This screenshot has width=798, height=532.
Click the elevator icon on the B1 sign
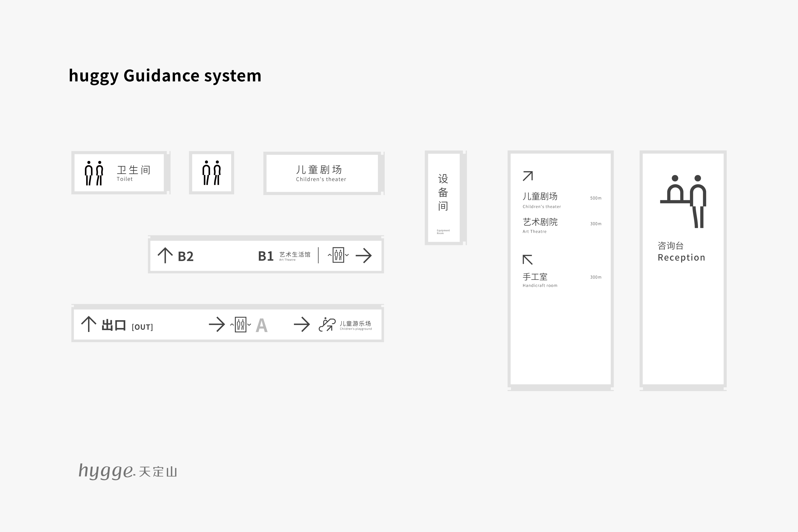(x=338, y=255)
